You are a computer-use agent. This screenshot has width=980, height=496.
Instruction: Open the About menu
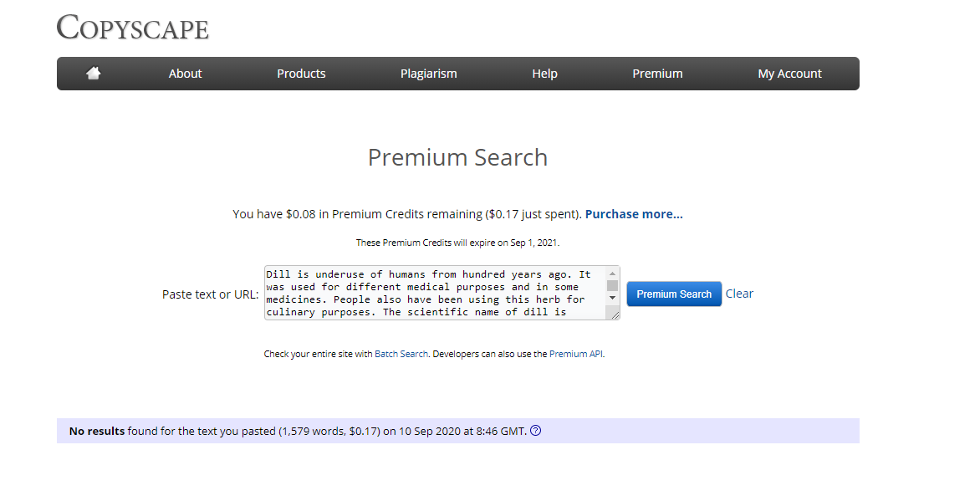[185, 74]
